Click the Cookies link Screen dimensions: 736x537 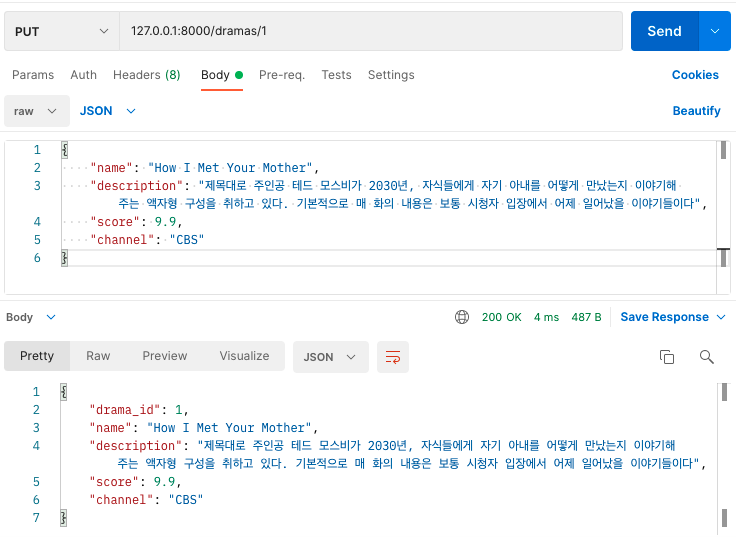point(695,75)
